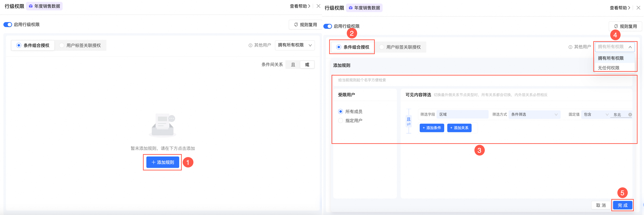644x215 pixels.
Task: Open the 包含 fixed value dropdown
Action: (596, 114)
